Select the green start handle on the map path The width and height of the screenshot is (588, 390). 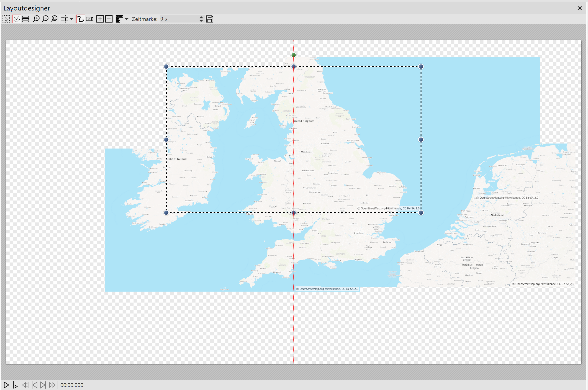(x=293, y=55)
